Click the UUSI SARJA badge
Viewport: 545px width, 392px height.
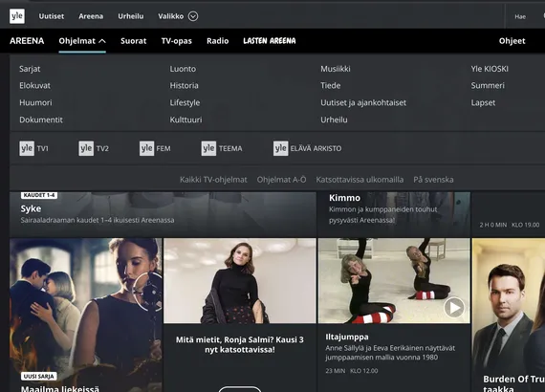(39, 377)
